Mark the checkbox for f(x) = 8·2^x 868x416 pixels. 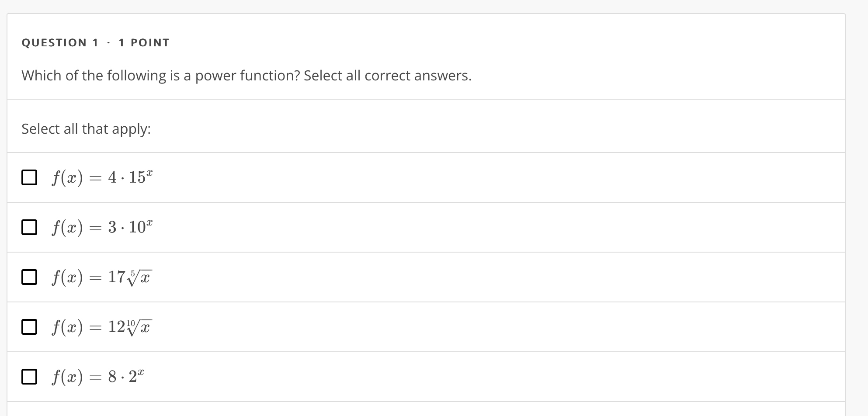[29, 377]
